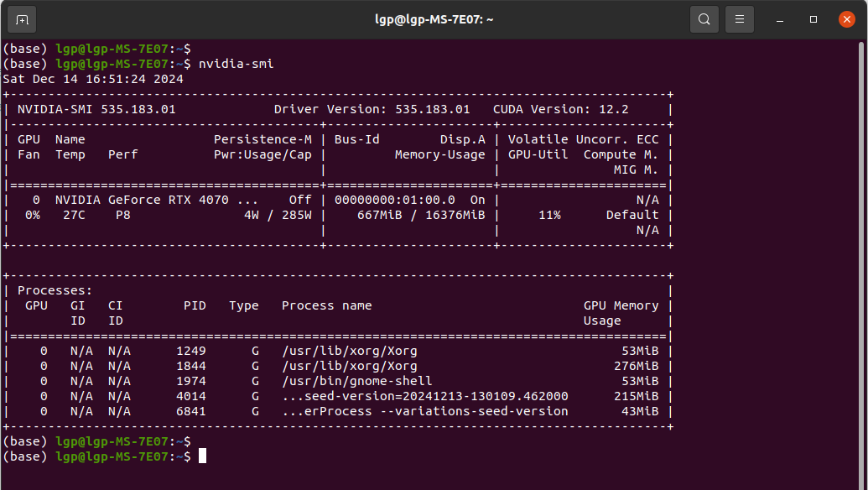
Task: Click the bus ID 00000000:01:00.0
Action: tap(395, 200)
